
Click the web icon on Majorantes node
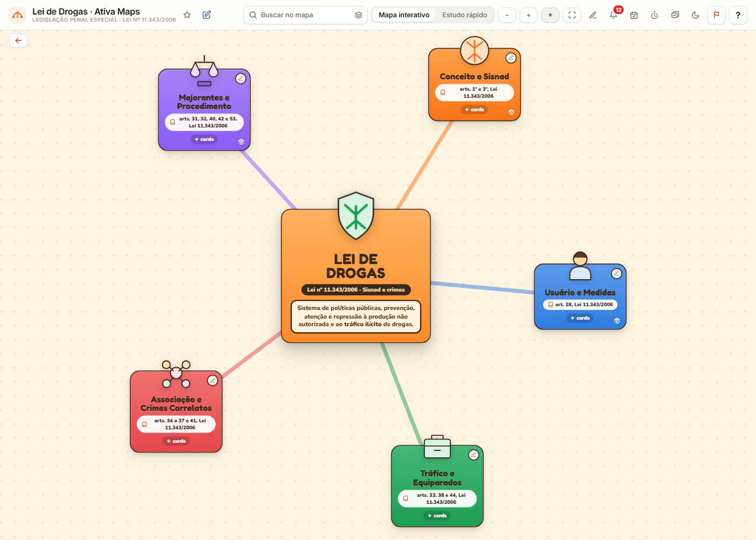pos(241,142)
